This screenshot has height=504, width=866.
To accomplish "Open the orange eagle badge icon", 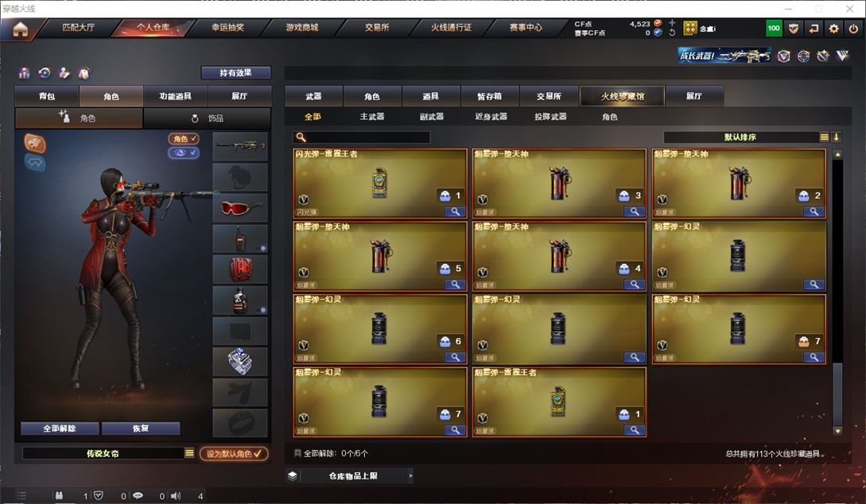I will pos(35,143).
